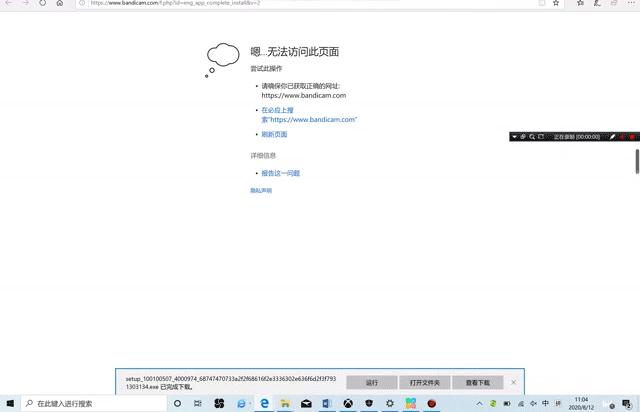The height and width of the screenshot is (412, 640).
Task: Click the browser forward arrow
Action: pos(25,3)
